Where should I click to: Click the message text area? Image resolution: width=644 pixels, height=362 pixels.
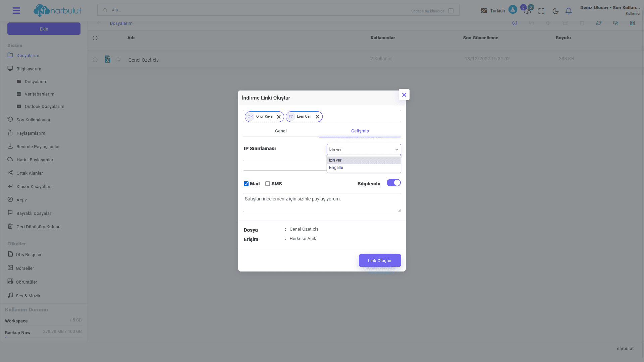[321, 202]
